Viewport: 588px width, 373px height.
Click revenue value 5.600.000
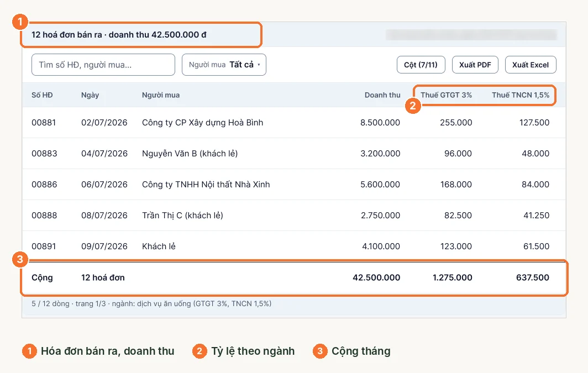[x=380, y=185]
